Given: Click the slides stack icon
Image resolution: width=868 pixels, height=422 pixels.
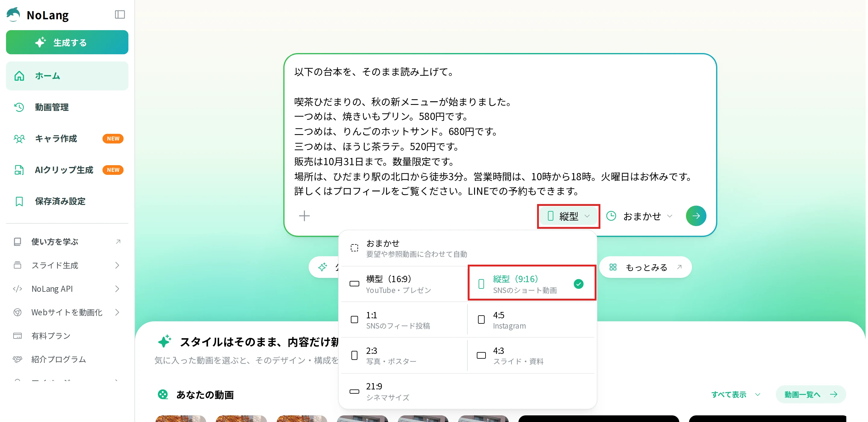Looking at the screenshot, I should (x=17, y=265).
